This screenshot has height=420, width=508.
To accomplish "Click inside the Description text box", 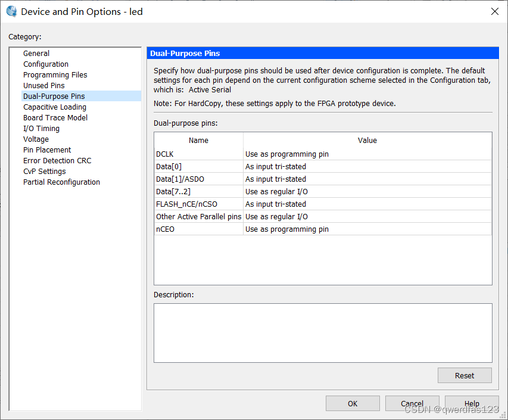I will click(323, 333).
